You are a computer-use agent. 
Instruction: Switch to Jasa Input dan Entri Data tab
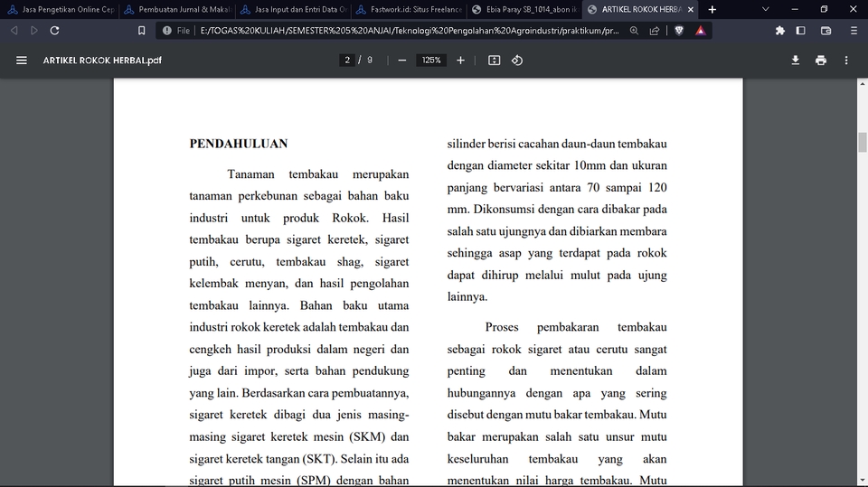tap(294, 9)
